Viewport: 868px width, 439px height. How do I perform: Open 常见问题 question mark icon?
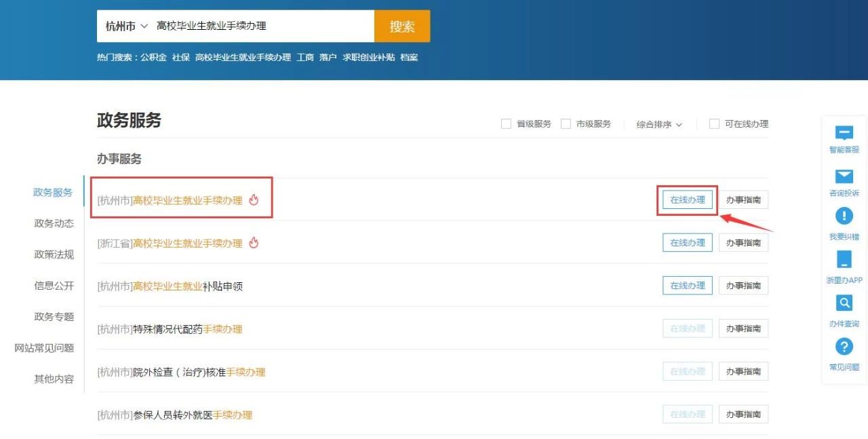(x=844, y=347)
